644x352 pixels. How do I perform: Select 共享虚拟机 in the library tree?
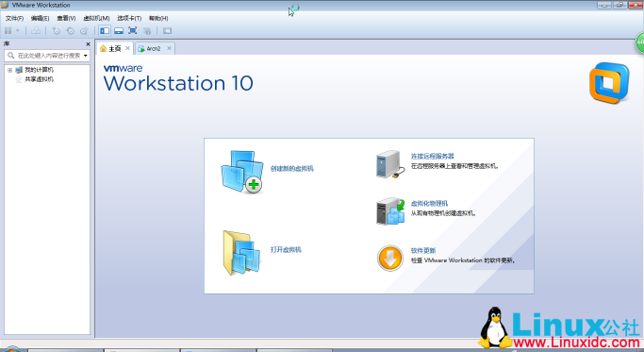(x=39, y=79)
